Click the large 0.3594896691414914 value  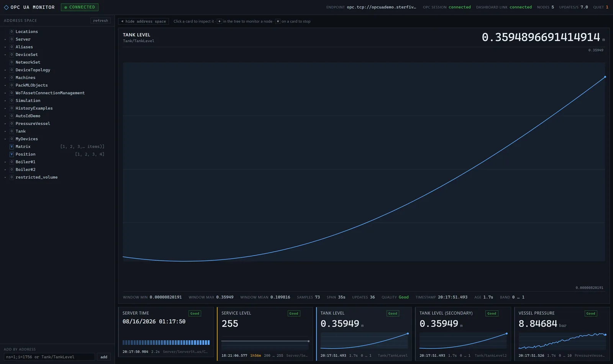coord(541,37)
